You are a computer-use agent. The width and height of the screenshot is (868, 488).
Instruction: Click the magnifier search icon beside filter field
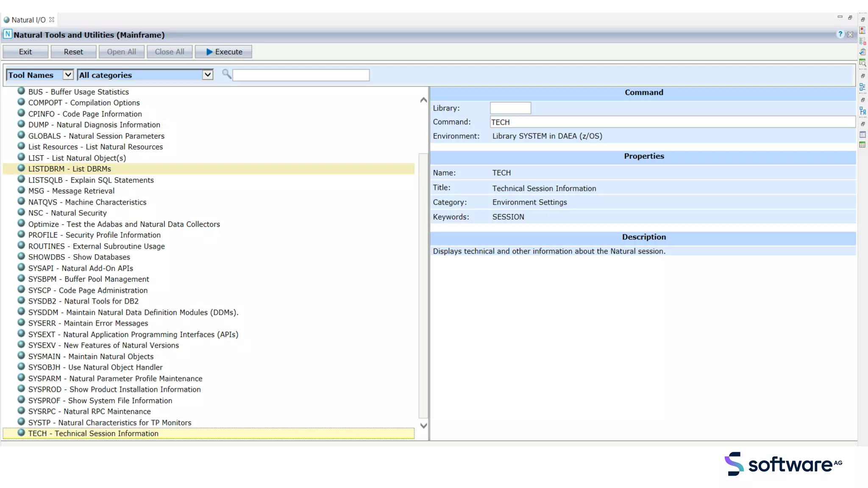click(x=227, y=75)
